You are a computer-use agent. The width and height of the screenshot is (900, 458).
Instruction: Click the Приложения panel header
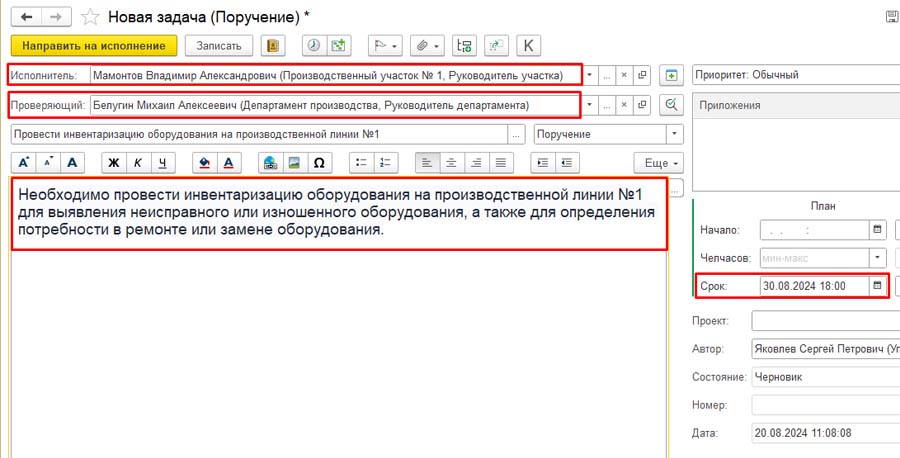(x=796, y=106)
